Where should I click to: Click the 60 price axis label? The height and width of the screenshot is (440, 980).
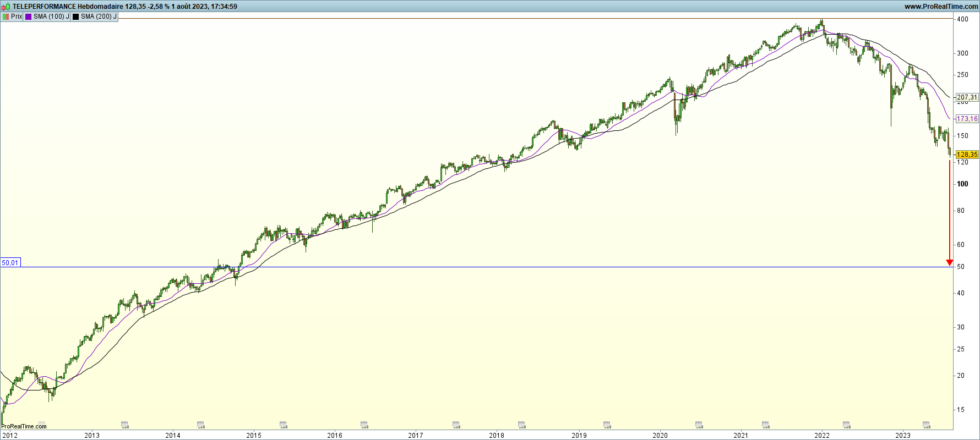point(961,245)
